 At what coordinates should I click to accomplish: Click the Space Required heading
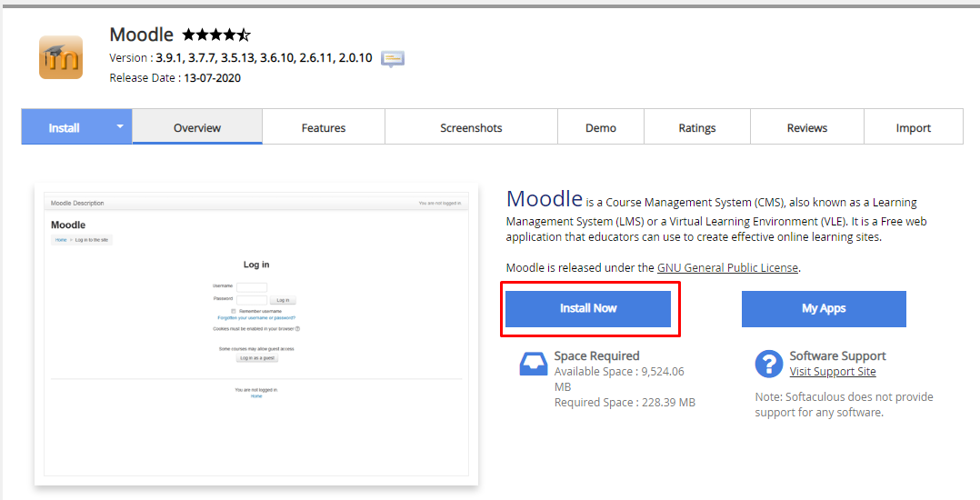click(597, 355)
